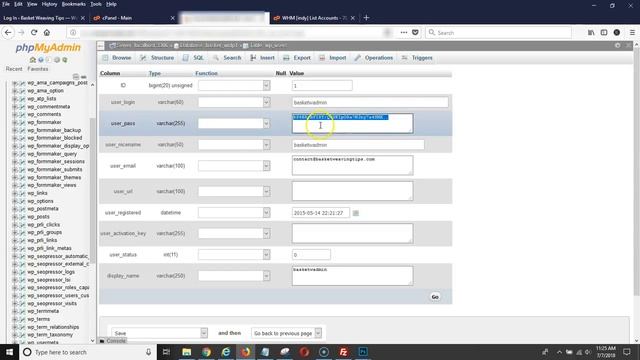Viewport: 640px width, 360px height.
Task: Expand the wp_comments table node
Action: coord(15,114)
